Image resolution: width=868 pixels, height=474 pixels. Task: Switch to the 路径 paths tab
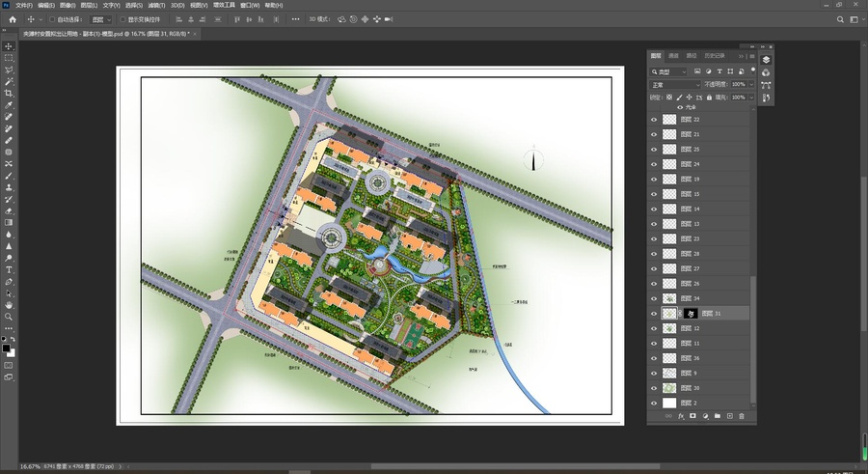point(692,56)
